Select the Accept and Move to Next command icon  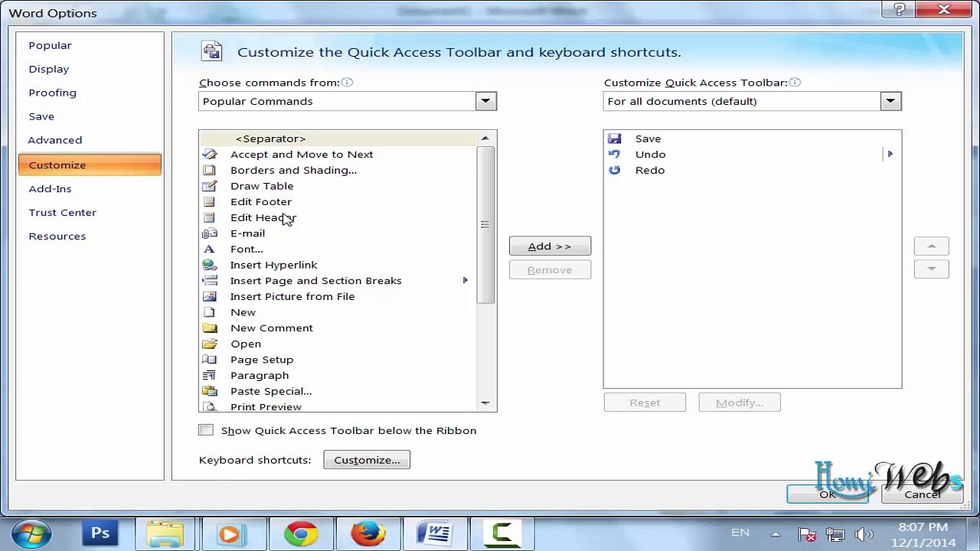pyautogui.click(x=209, y=154)
